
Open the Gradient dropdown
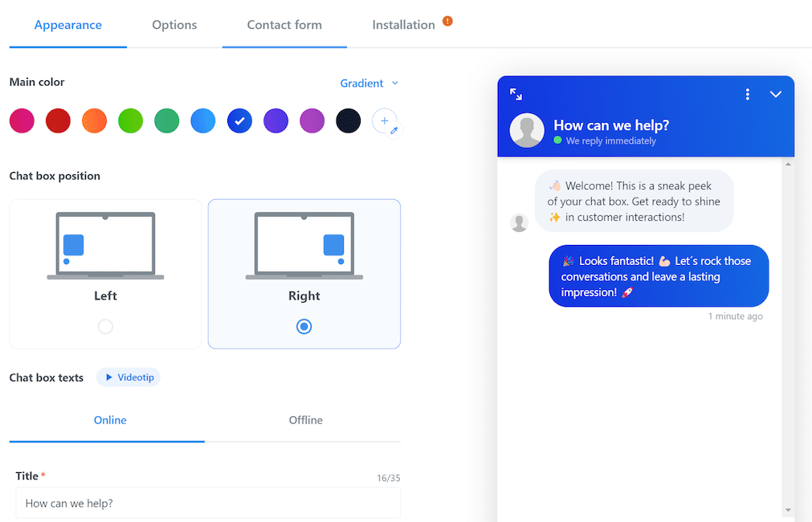tap(369, 84)
